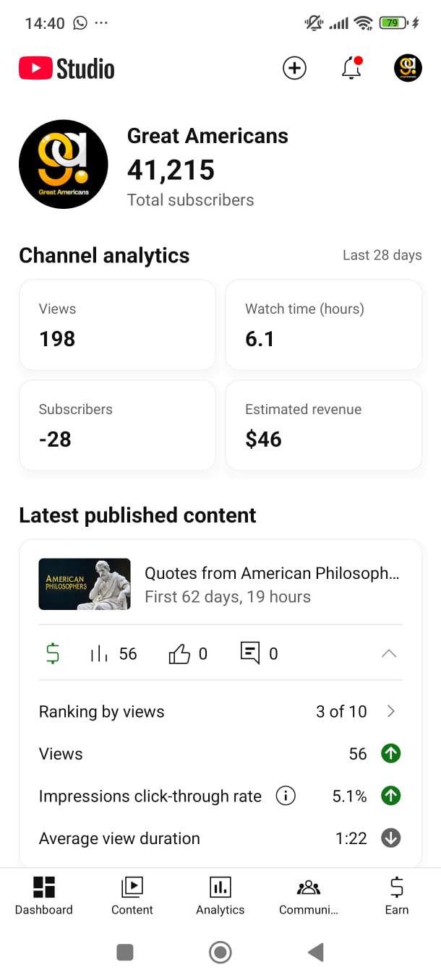Tap the video likes thumbs-up icon
441x980 pixels.
pyautogui.click(x=179, y=654)
